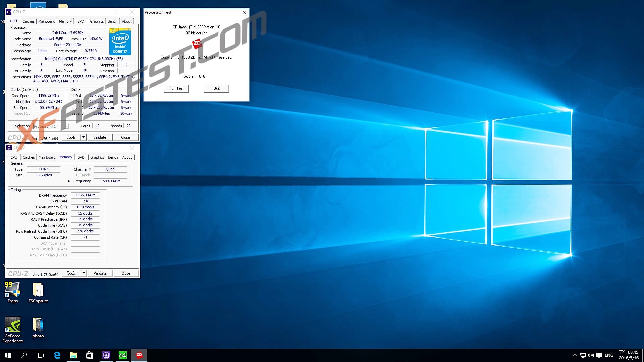
Task: Select SPD tab in lower CPU-Z window
Action: [81, 157]
